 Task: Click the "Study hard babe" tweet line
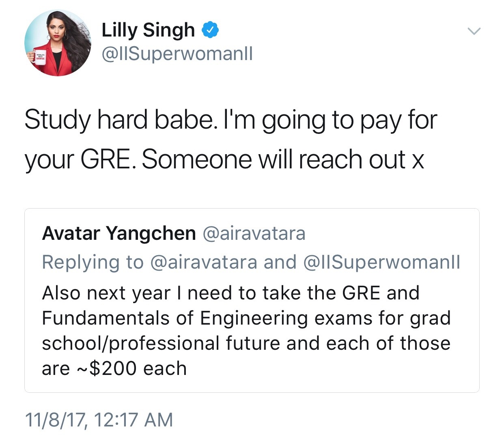tap(230, 120)
